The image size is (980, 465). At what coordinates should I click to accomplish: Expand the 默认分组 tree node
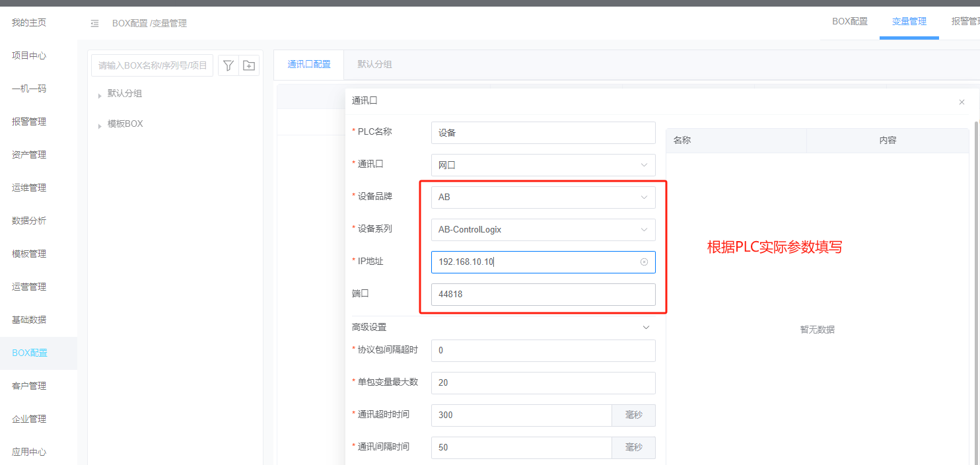click(x=100, y=95)
